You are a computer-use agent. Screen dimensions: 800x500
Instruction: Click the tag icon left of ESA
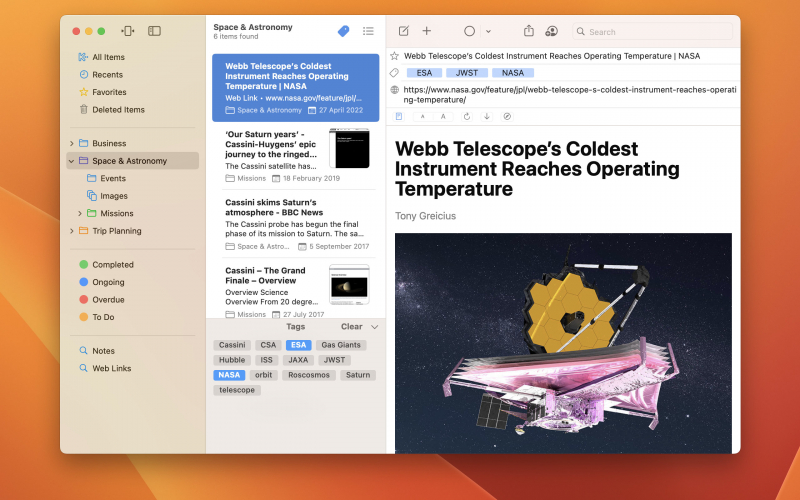pos(394,73)
